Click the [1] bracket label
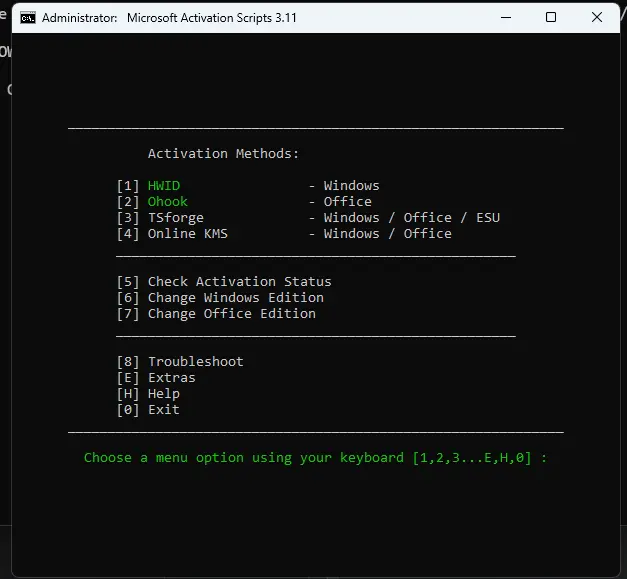Screen dimensions: 627x579 click(x=128, y=186)
